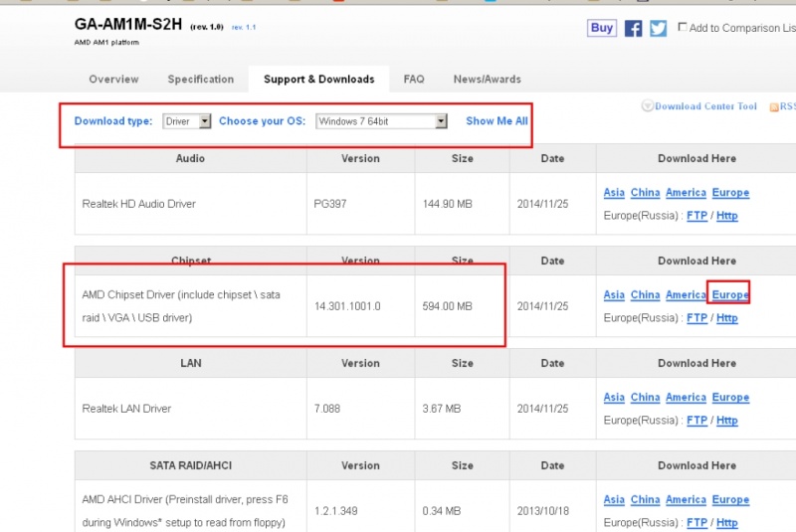The image size is (796, 532).
Task: Click China link for Realtek LAN Driver
Action: [645, 398]
